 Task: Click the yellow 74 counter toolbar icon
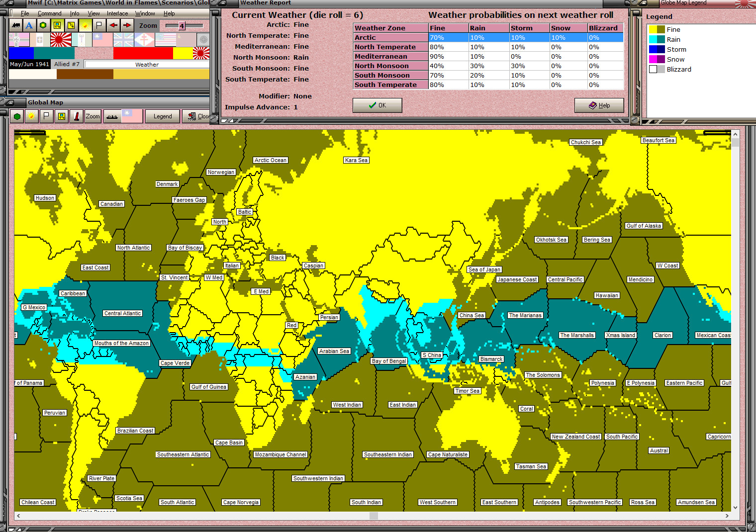pos(71,25)
